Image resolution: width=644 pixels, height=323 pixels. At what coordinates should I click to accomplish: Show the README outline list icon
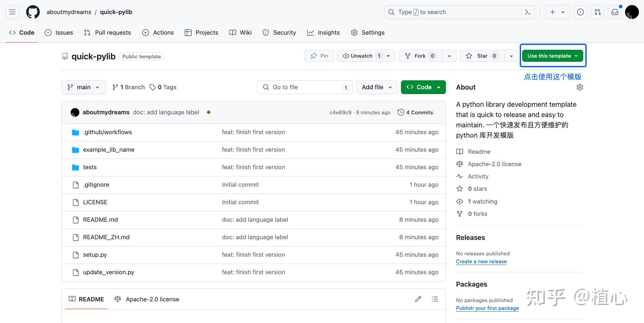tap(435, 299)
